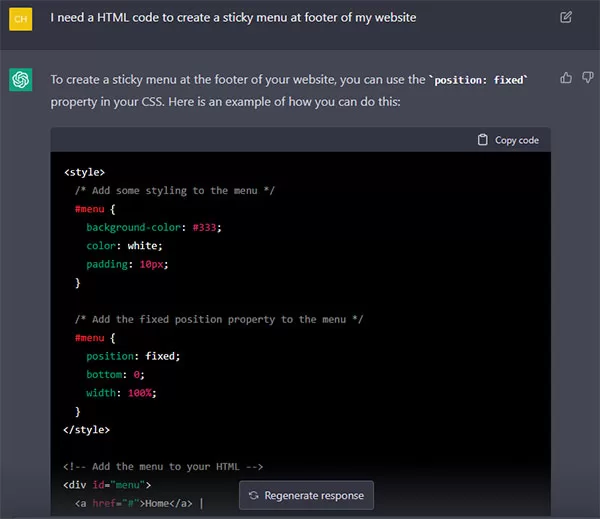Click the thumbs up feedback icon
600x519 pixels.
pyautogui.click(x=566, y=78)
